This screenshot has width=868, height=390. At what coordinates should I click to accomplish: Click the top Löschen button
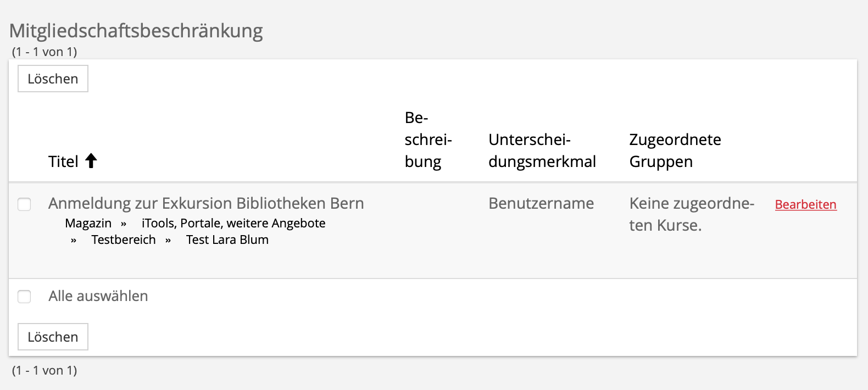click(53, 79)
